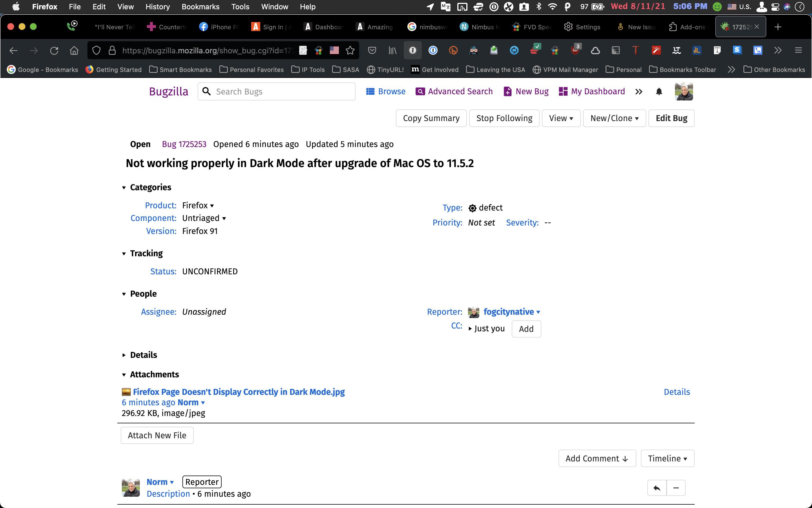Collapse Norm's description comment with minus
812x508 pixels.
tap(676, 488)
